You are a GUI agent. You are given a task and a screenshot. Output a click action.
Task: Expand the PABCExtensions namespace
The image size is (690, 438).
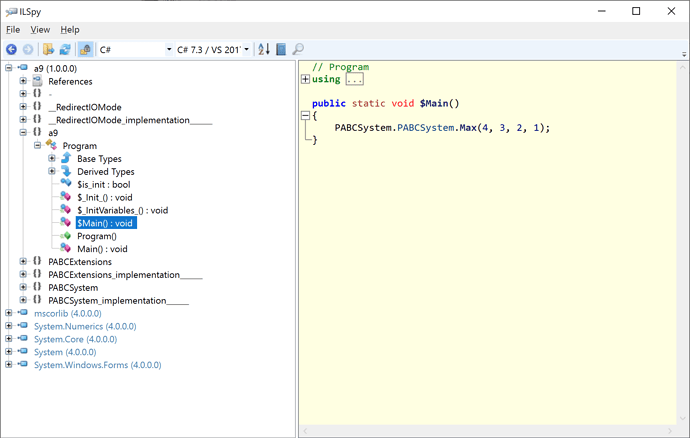(x=23, y=261)
